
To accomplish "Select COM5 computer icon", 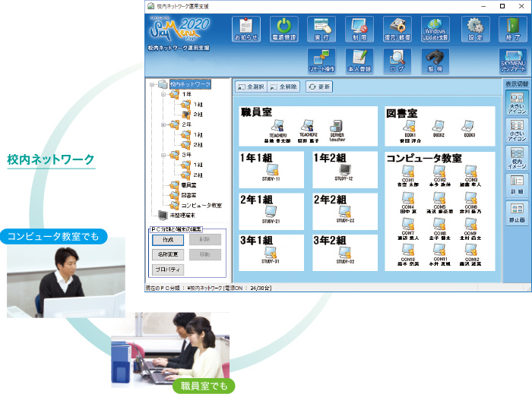I will click(439, 203).
